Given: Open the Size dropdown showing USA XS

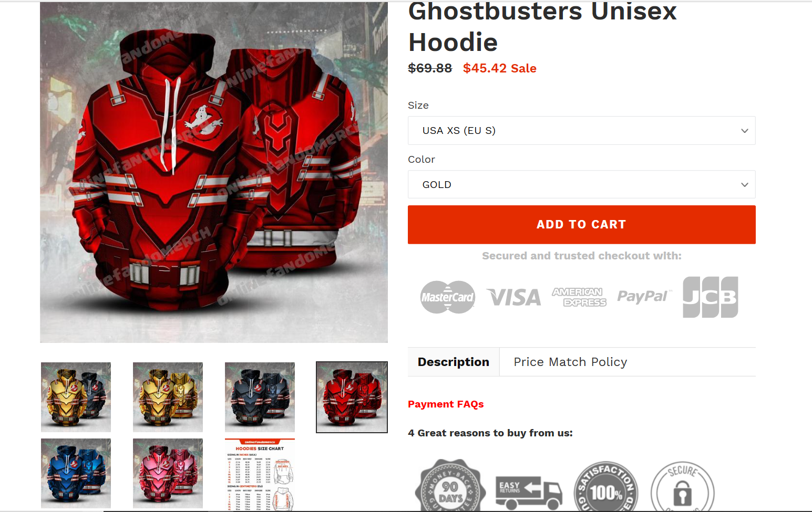Looking at the screenshot, I should click(x=582, y=130).
